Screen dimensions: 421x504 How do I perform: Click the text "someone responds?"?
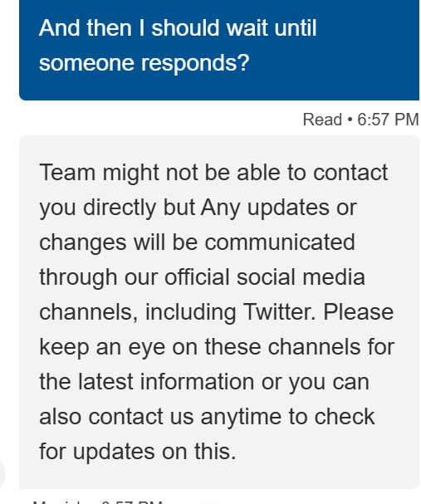click(x=144, y=62)
